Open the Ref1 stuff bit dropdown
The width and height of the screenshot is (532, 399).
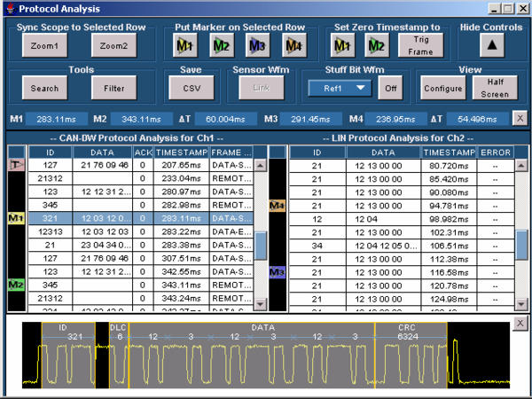pyautogui.click(x=340, y=88)
